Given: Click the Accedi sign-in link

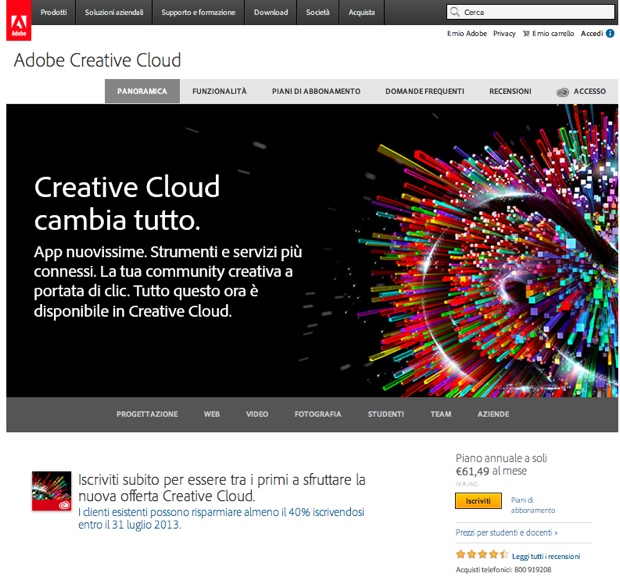Looking at the screenshot, I should point(592,34).
